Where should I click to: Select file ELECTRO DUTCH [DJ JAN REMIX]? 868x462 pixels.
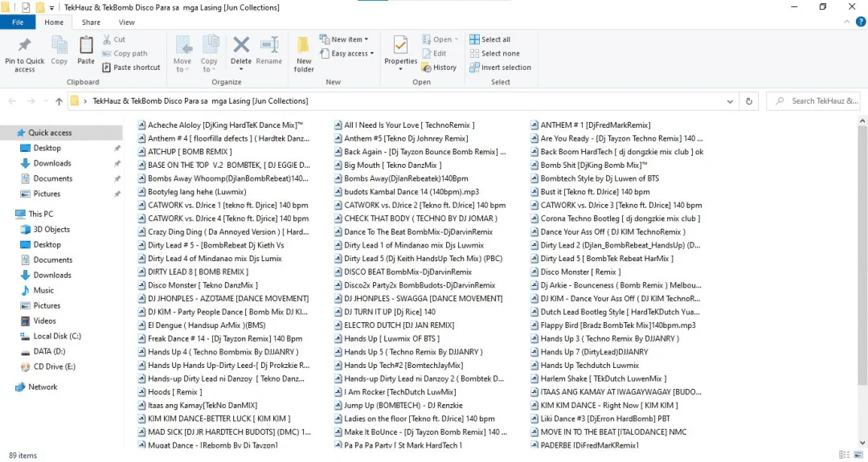[399, 325]
